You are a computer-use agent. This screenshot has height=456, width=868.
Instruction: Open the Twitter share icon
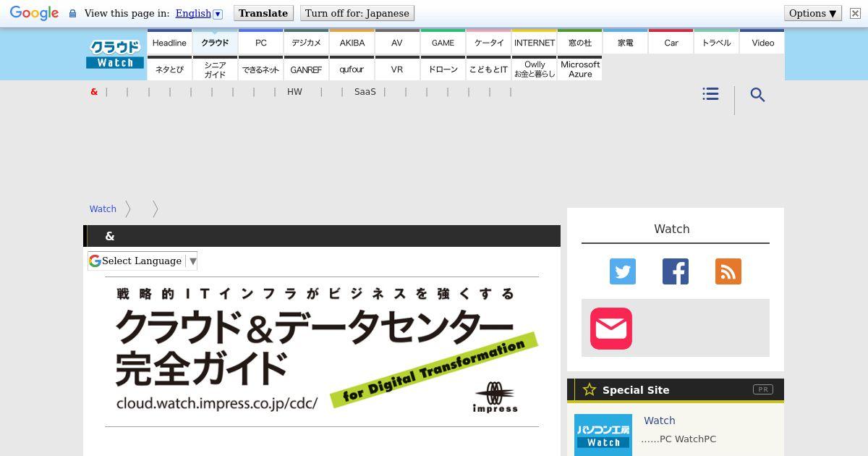pos(623,271)
